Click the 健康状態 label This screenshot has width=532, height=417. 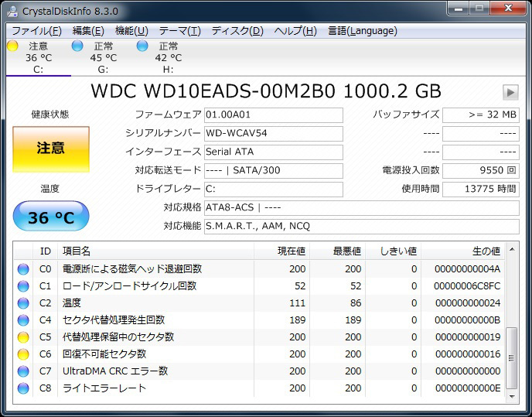coord(50,115)
